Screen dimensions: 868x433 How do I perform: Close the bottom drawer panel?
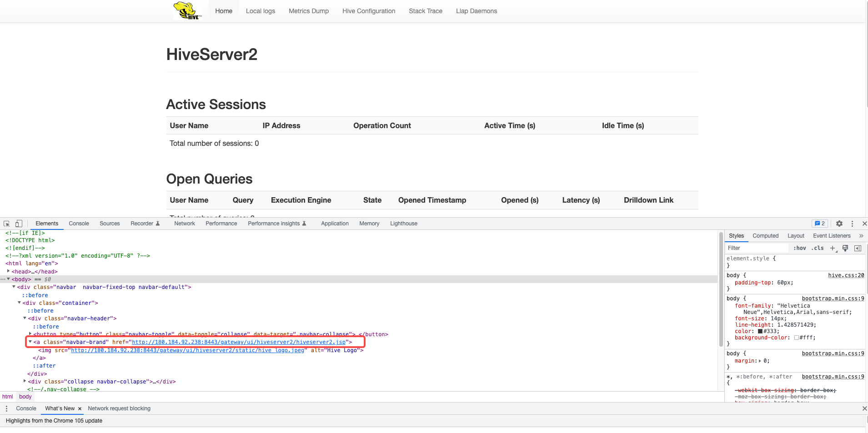[x=864, y=408]
